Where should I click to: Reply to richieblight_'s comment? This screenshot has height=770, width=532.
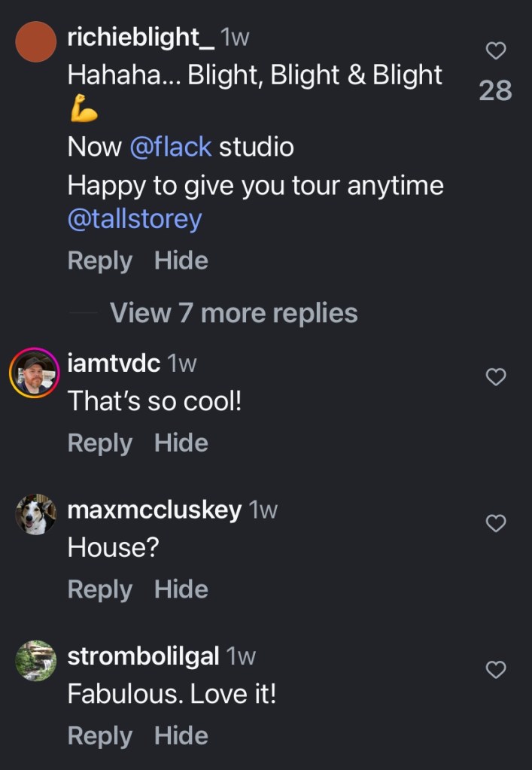tap(99, 261)
